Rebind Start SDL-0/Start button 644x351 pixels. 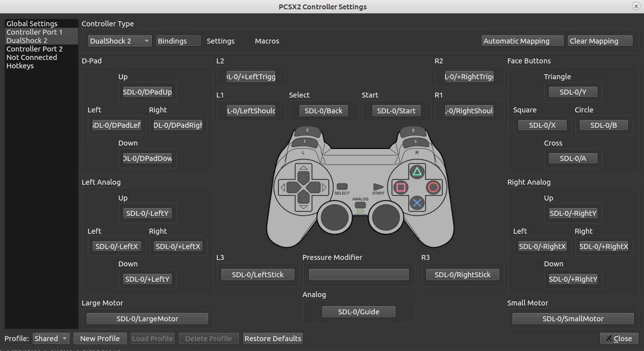(396, 110)
